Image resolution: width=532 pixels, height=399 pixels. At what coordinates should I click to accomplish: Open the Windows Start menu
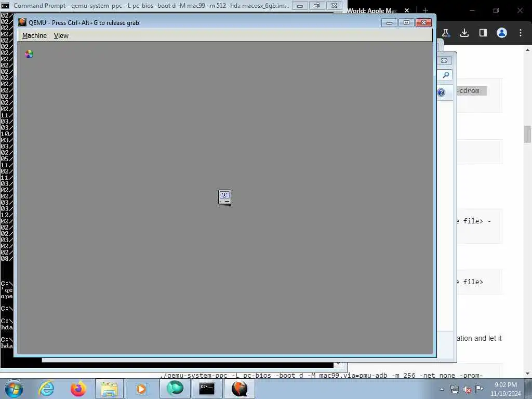(14, 389)
